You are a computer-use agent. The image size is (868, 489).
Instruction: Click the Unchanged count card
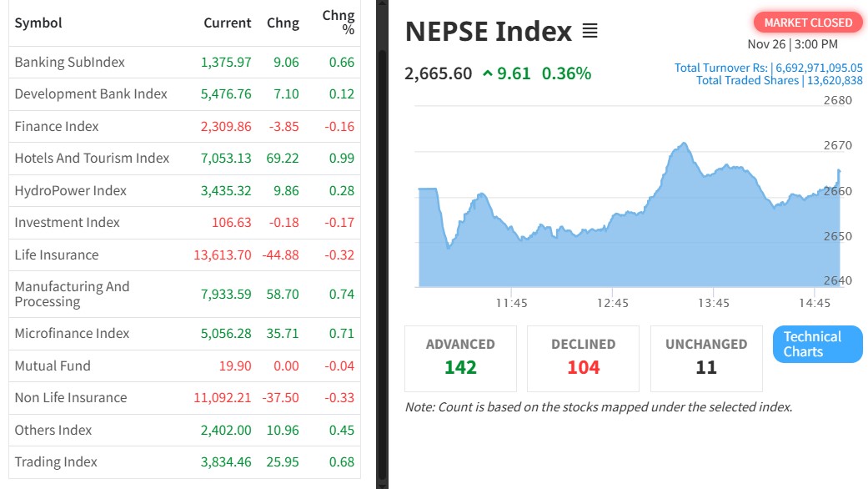[x=705, y=358]
